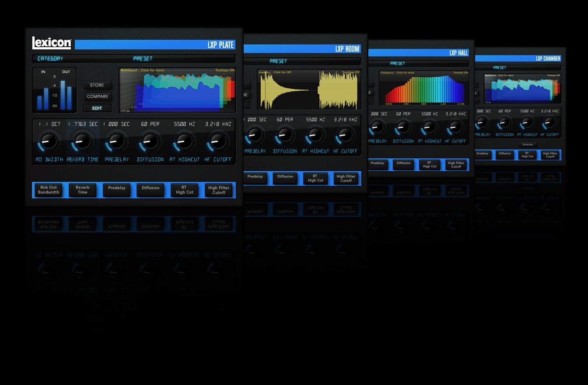Click the IN/OUT level meter on LXP Plate
Image resolution: width=588 pixels, height=385 pixels.
[x=54, y=90]
